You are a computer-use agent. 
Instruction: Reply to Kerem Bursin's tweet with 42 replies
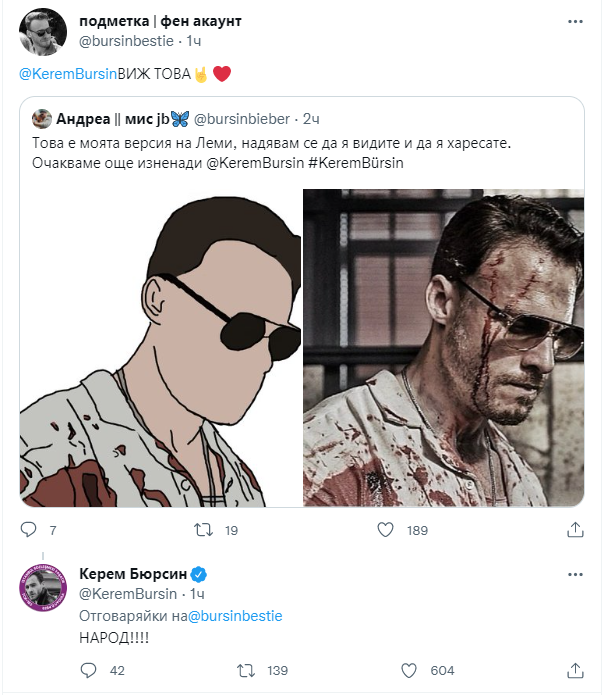tap(87, 671)
